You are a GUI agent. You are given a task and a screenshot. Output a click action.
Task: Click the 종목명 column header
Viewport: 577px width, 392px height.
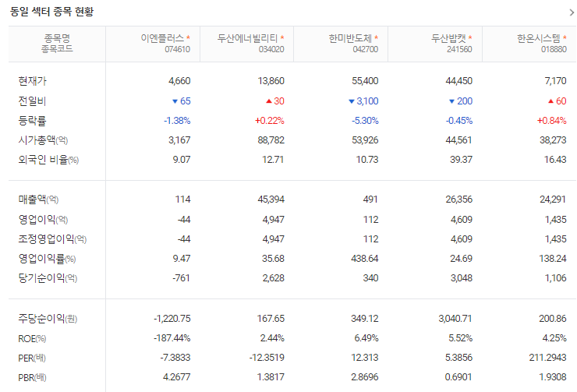57,38
